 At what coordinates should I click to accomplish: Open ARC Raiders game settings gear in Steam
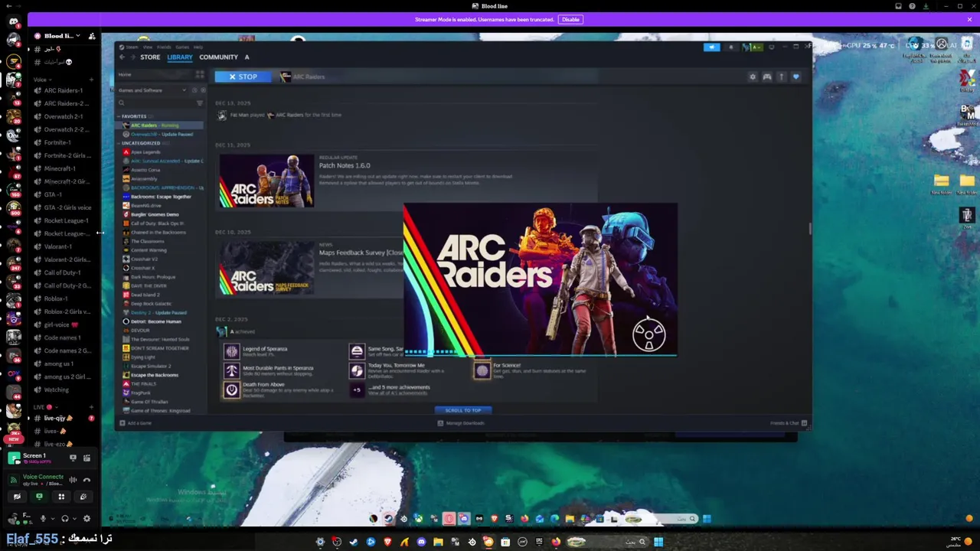click(753, 77)
